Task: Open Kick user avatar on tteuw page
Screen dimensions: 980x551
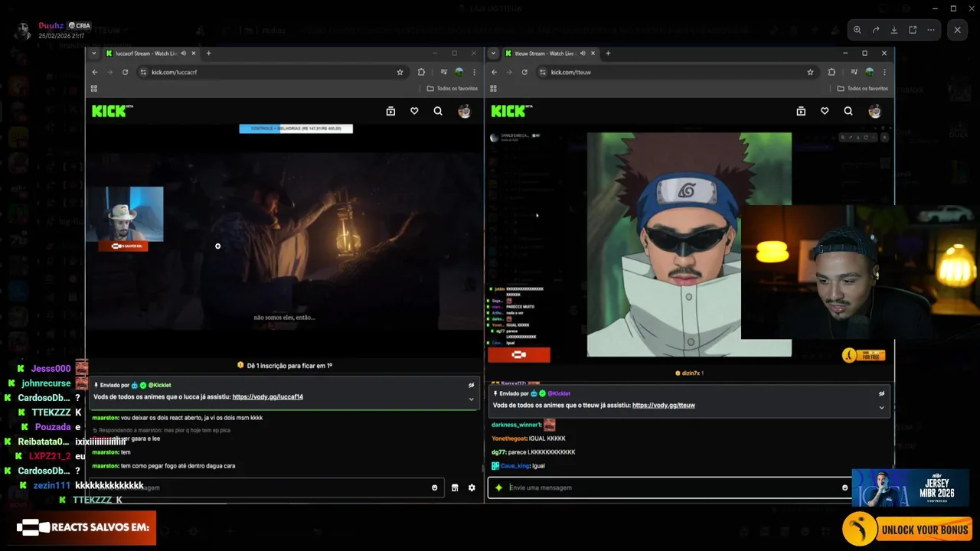Action: [x=874, y=111]
